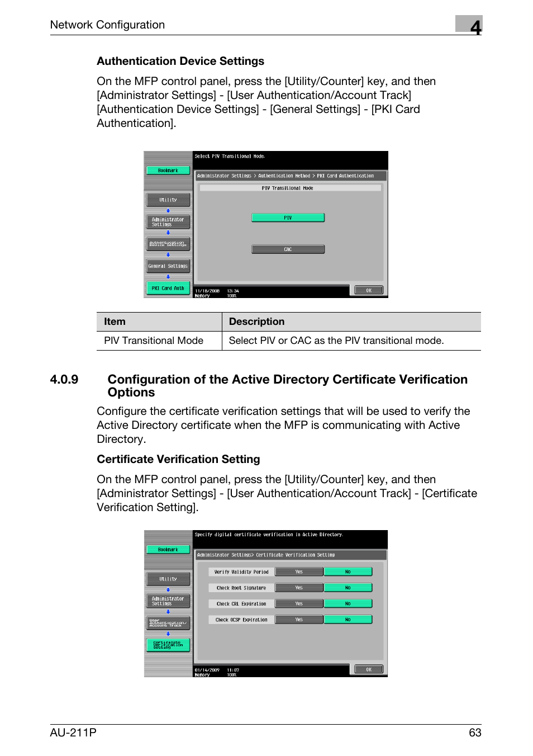Open Authentication Device Settings in the sidebar

click(x=168, y=244)
